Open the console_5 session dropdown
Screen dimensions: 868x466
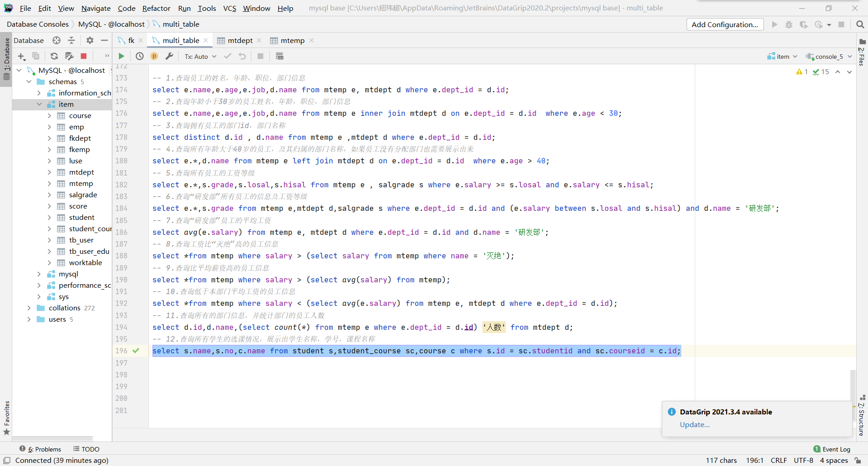coord(829,57)
